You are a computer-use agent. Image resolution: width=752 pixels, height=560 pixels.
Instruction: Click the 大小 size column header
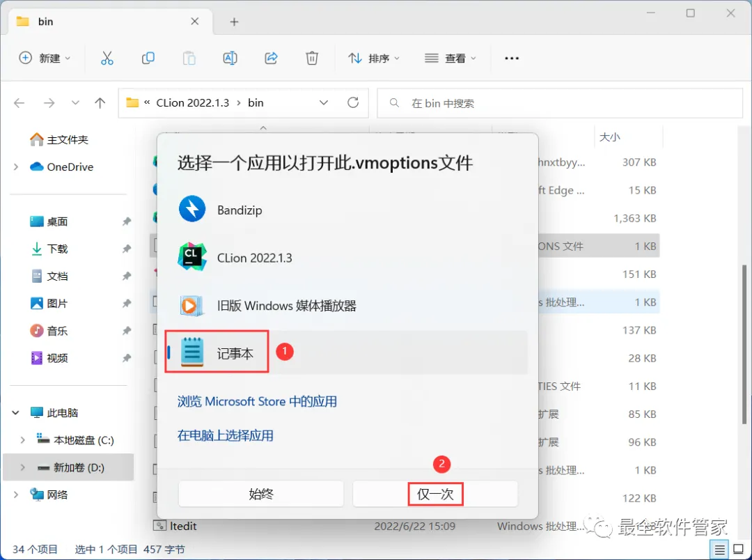click(x=609, y=137)
